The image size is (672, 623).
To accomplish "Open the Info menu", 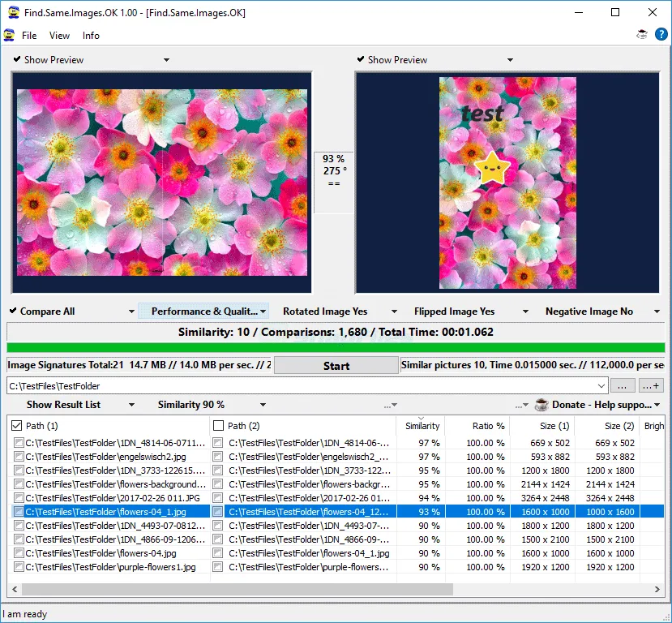I will click(91, 36).
